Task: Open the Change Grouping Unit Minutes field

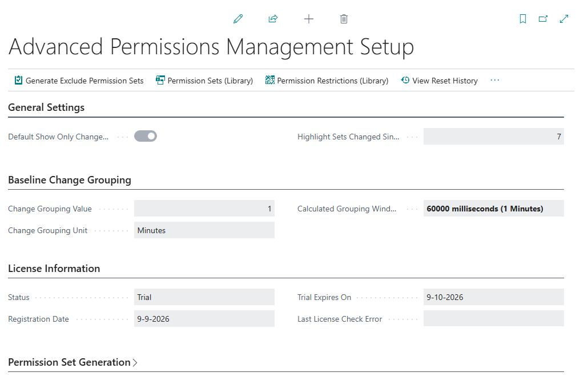Action: (x=204, y=230)
